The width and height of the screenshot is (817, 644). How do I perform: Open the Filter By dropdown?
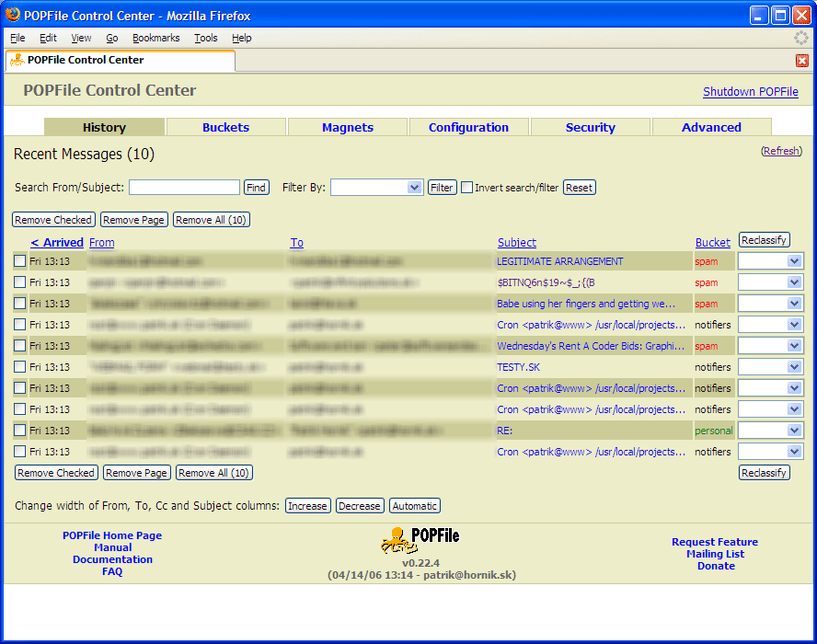pyautogui.click(x=376, y=187)
